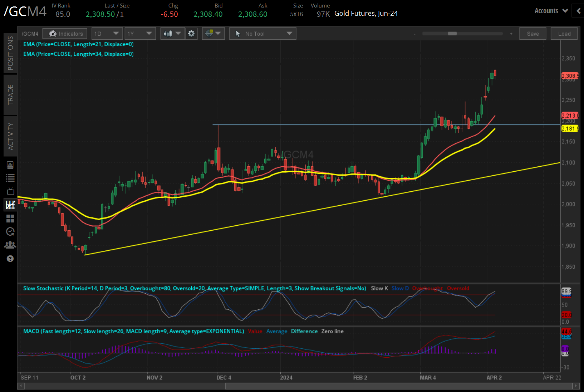Viewport: 584px width, 392px height.
Task: Open the people community icon
Action: tap(10, 245)
